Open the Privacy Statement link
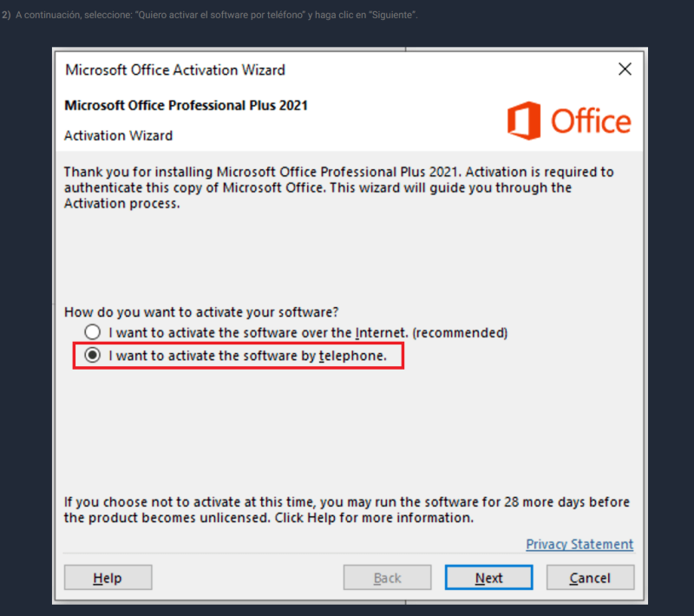 (x=579, y=544)
